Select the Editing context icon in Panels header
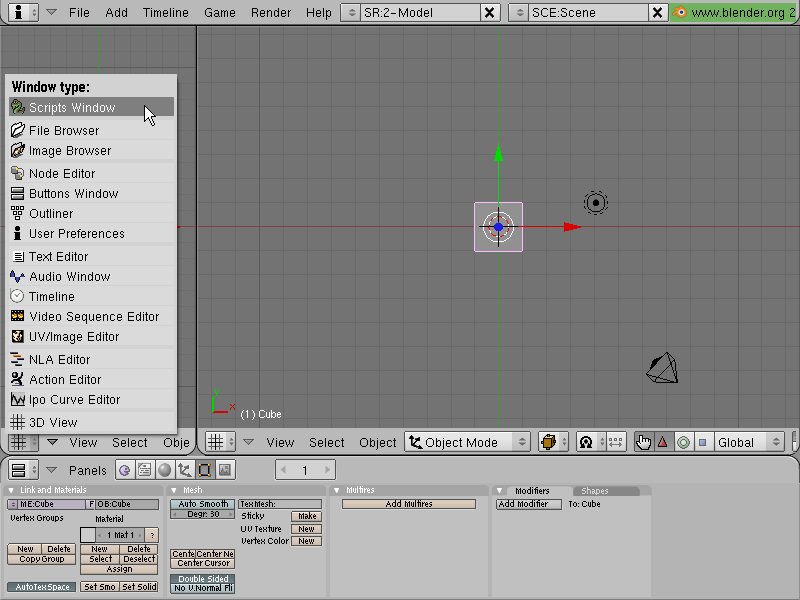This screenshot has height=600, width=800. (205, 470)
